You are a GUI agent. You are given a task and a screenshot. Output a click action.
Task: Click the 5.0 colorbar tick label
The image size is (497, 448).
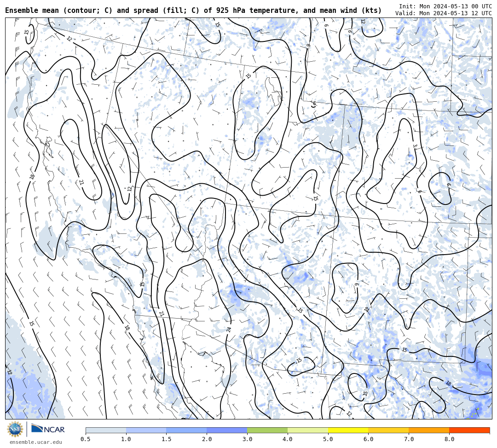coord(328,439)
